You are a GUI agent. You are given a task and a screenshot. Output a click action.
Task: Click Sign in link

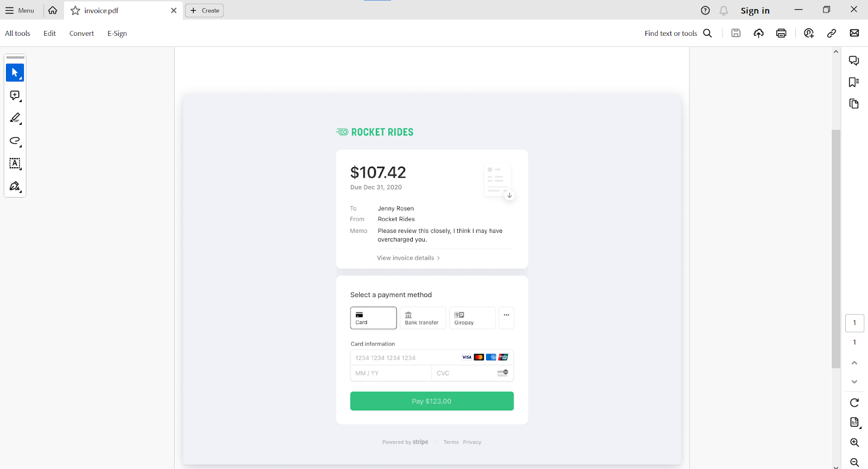tap(755, 10)
